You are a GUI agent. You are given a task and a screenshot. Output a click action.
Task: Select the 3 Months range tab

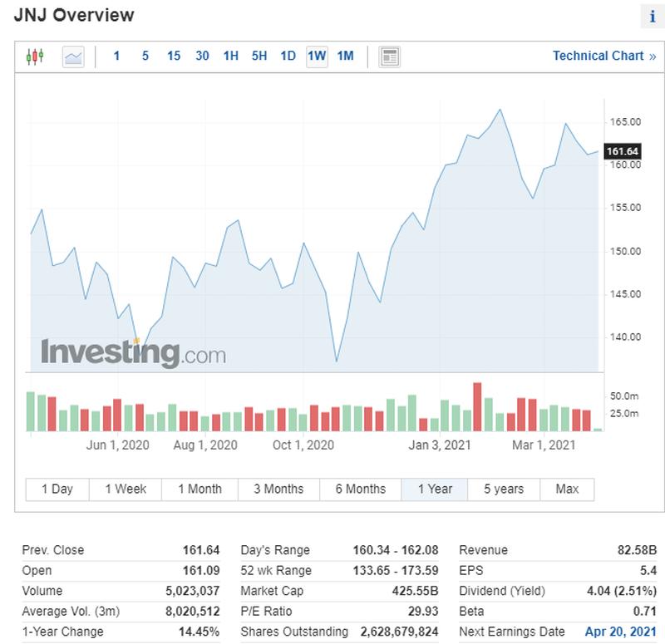(x=278, y=489)
